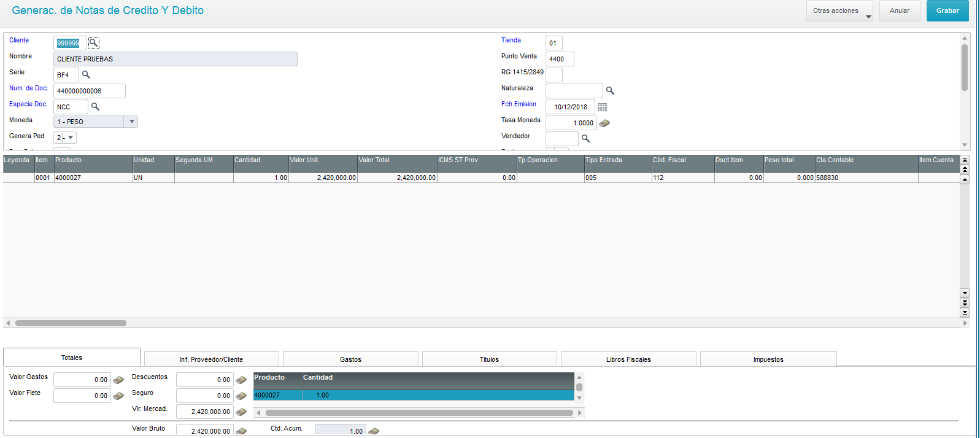
Task: Click Seguro calculator icon
Action: pyautogui.click(x=241, y=396)
